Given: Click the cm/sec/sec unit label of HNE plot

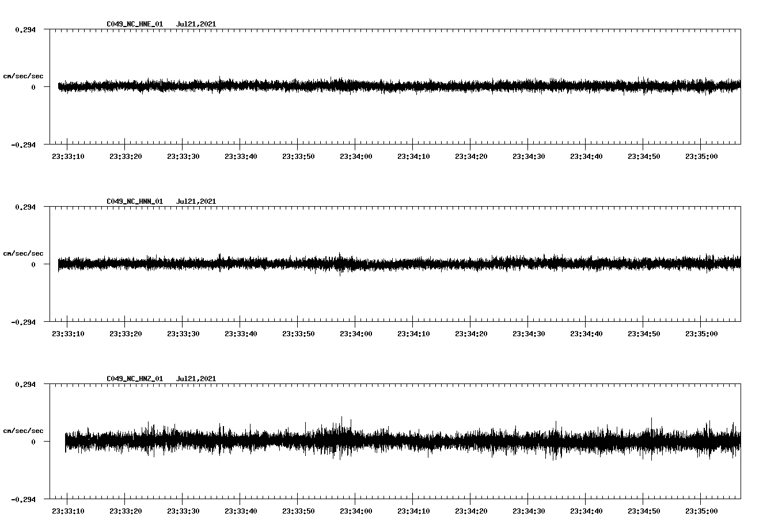Looking at the screenshot, I should tap(23, 76).
